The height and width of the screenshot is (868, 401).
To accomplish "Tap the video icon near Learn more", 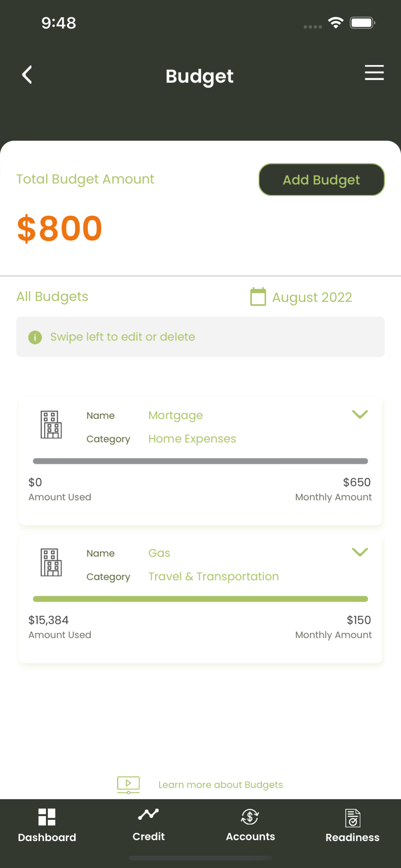I will 128,784.
